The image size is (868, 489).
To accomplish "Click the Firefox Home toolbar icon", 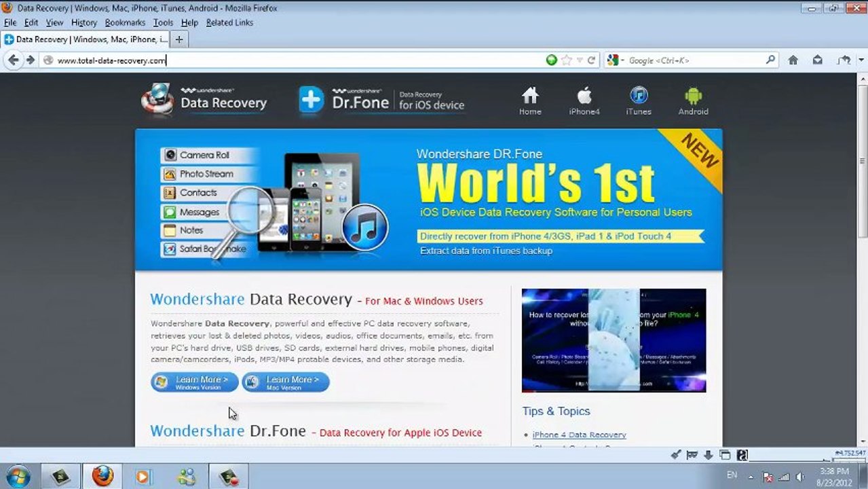I will (793, 60).
